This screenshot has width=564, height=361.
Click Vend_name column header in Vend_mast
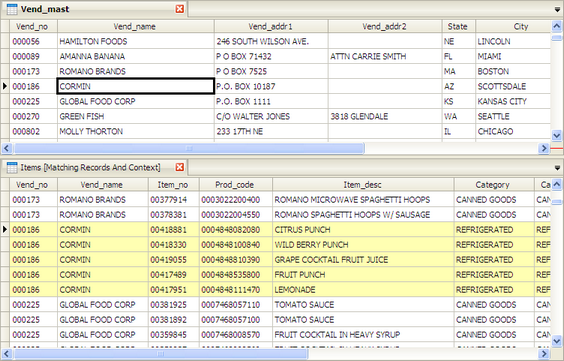(x=136, y=26)
